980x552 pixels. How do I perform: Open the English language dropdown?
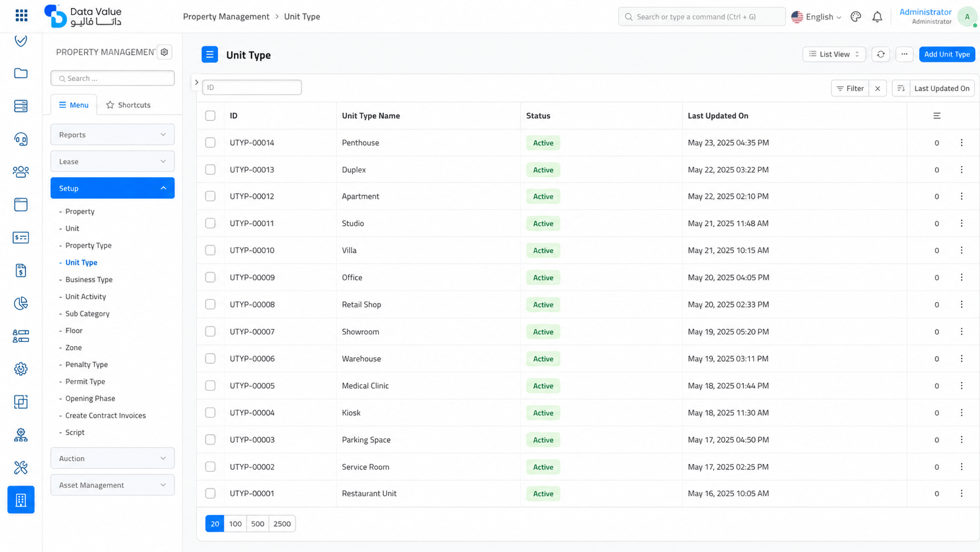tap(816, 16)
